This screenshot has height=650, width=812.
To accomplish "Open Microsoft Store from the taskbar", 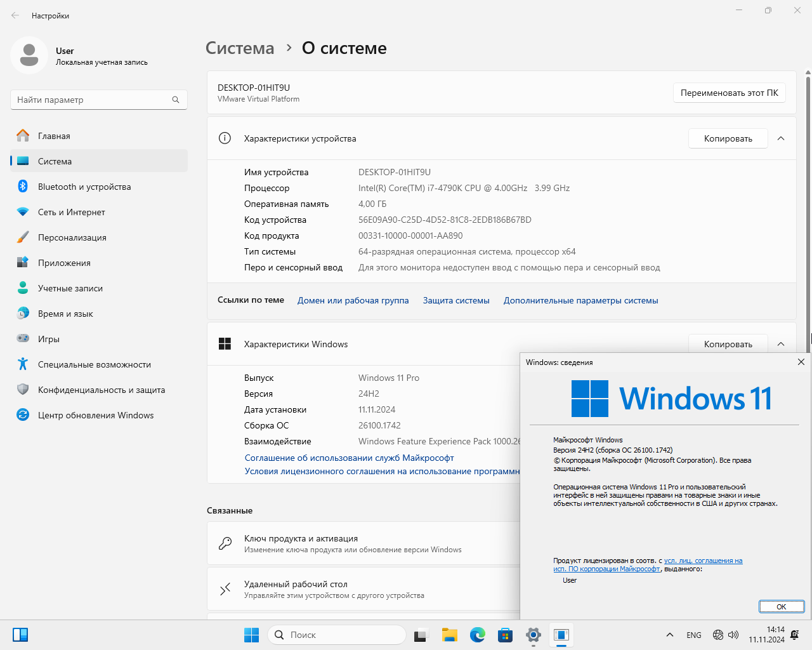I will coord(506,635).
